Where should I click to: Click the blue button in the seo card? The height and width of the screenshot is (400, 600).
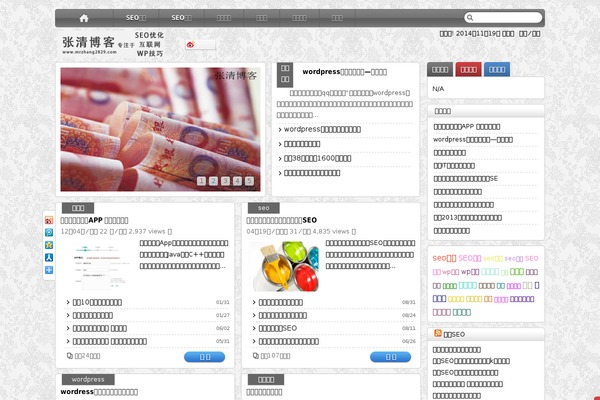(x=390, y=357)
